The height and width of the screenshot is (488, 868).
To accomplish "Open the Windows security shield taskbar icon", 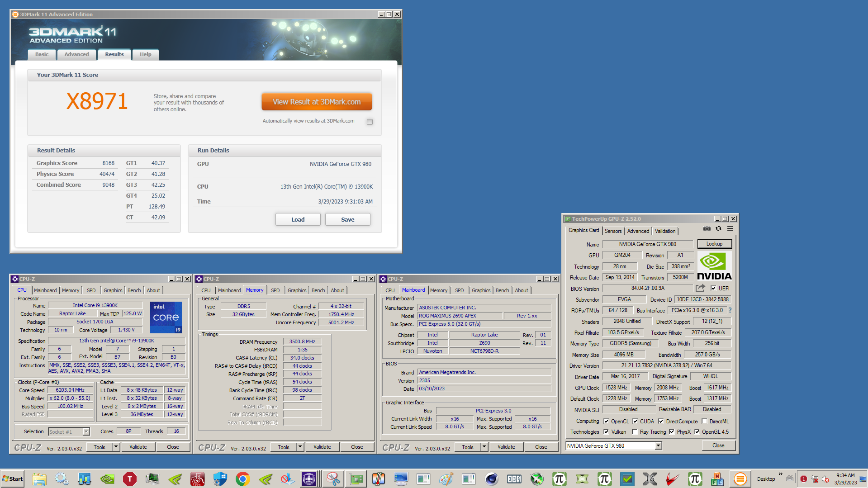I will [x=220, y=479].
